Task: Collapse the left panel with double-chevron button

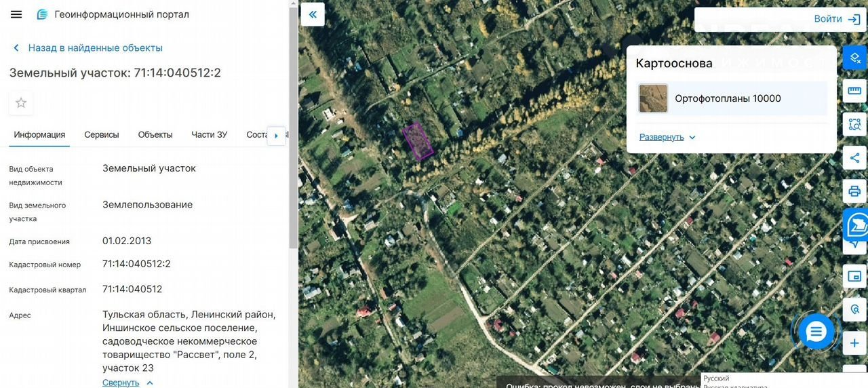Action: pyautogui.click(x=313, y=14)
